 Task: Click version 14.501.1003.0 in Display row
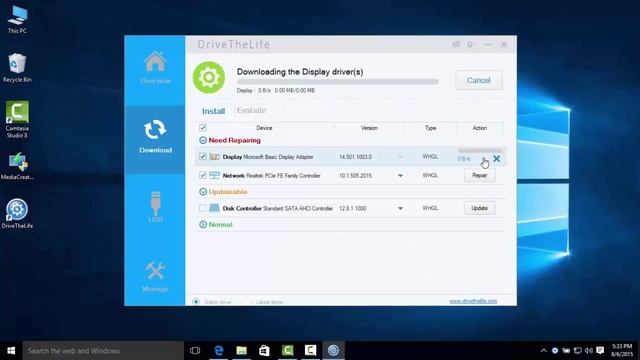[355, 157]
